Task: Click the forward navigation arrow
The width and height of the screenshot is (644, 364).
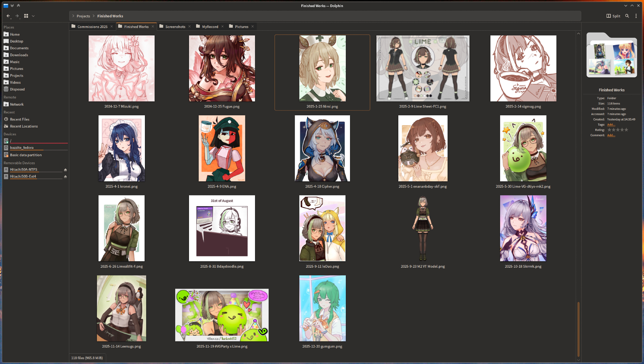Action: point(17,16)
